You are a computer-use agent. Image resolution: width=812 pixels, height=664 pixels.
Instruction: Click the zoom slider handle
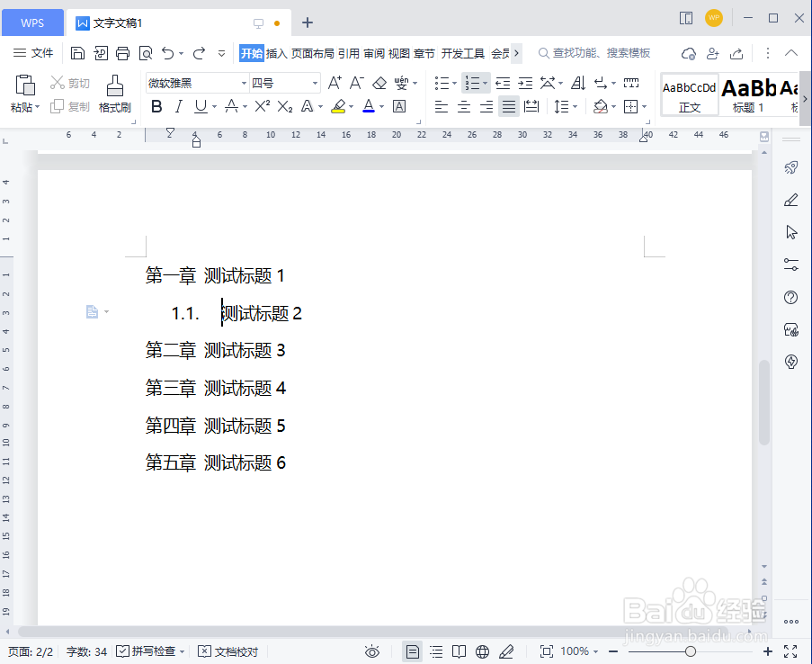point(691,651)
